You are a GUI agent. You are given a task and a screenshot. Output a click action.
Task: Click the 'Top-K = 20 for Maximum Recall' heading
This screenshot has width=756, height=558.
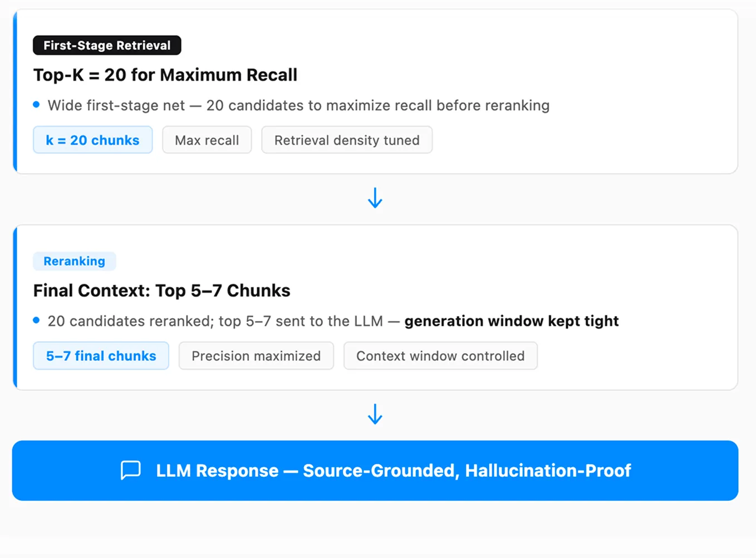(x=165, y=75)
